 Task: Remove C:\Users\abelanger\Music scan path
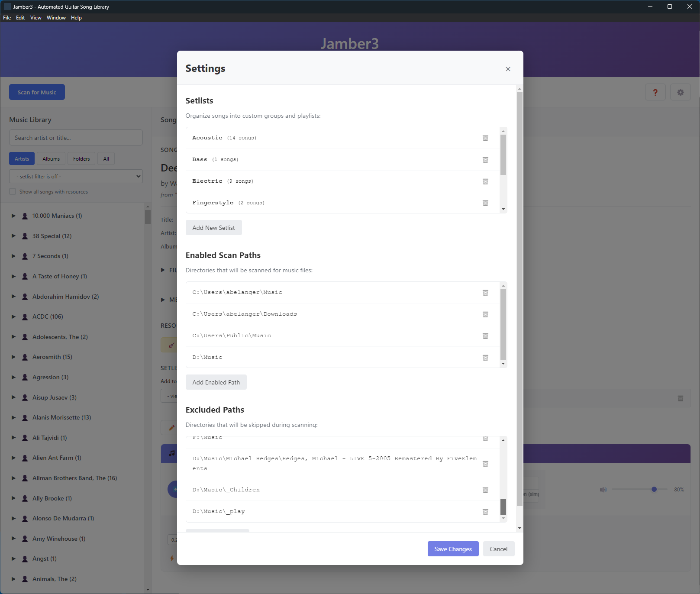[485, 293]
